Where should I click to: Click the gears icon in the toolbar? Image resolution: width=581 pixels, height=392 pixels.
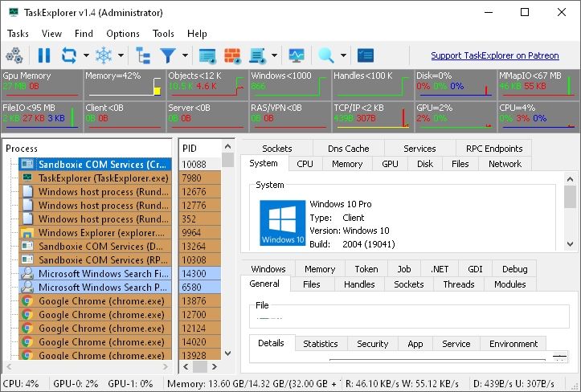point(14,55)
